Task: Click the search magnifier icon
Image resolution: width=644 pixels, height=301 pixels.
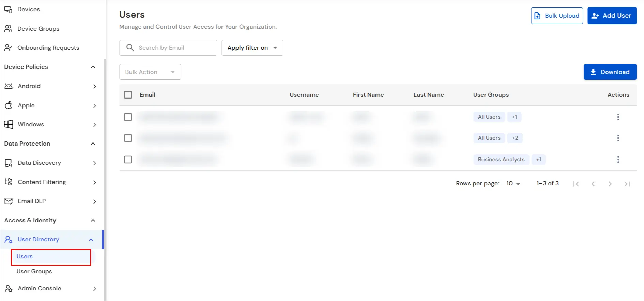Action: (130, 48)
